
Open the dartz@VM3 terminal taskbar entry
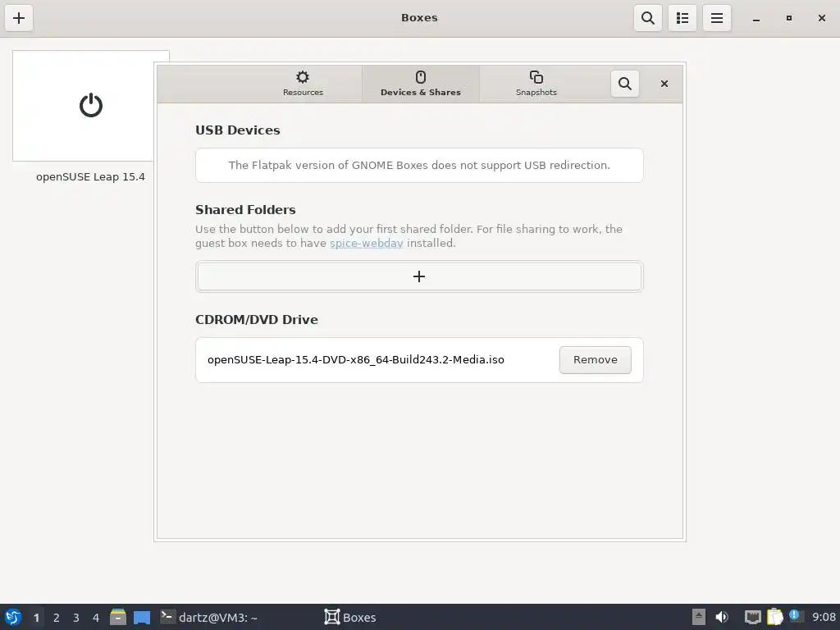(x=209, y=617)
